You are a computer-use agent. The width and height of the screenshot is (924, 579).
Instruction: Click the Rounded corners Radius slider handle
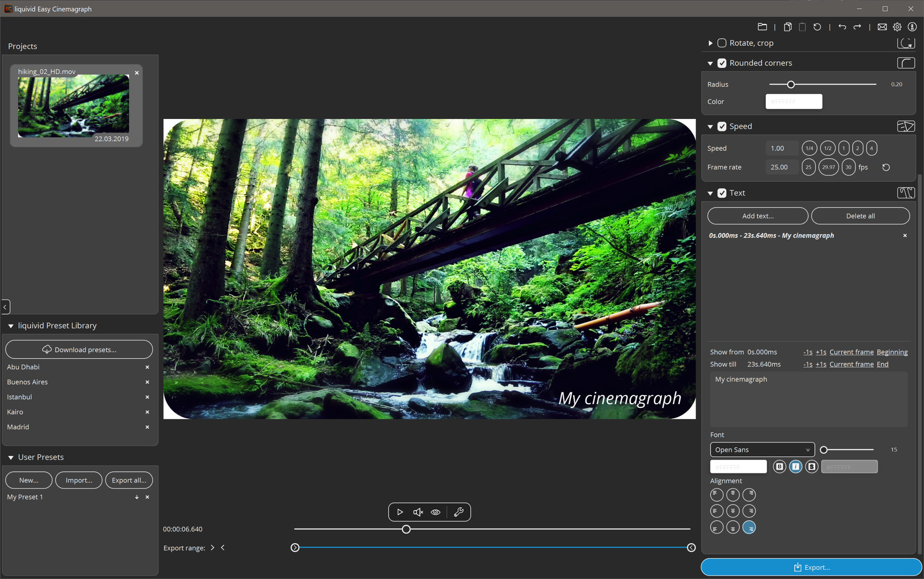(x=790, y=85)
